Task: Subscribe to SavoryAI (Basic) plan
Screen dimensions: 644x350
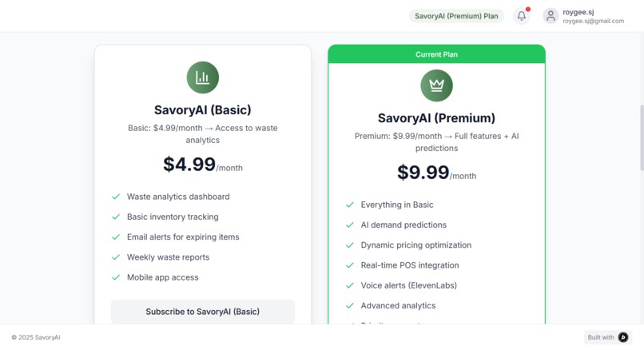Action: 202,312
